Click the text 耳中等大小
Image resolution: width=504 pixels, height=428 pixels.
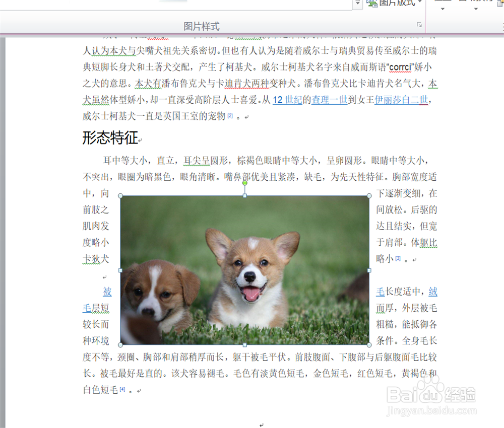[x=125, y=160]
